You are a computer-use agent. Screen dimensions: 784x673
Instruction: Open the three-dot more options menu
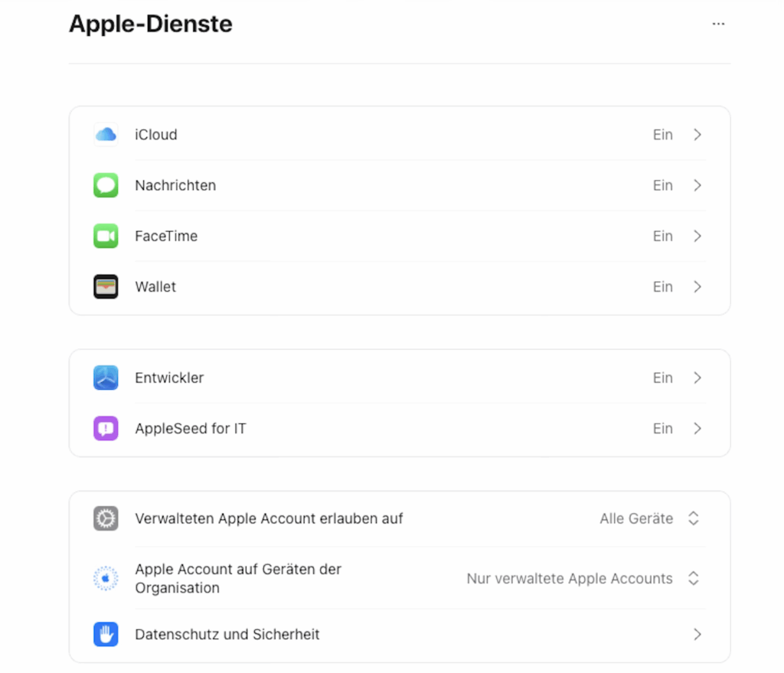[x=717, y=24]
